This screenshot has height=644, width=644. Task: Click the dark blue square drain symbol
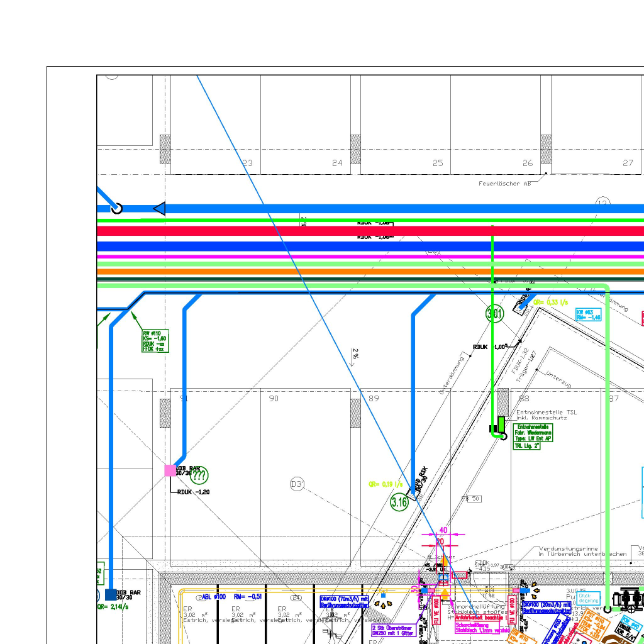pos(111,594)
